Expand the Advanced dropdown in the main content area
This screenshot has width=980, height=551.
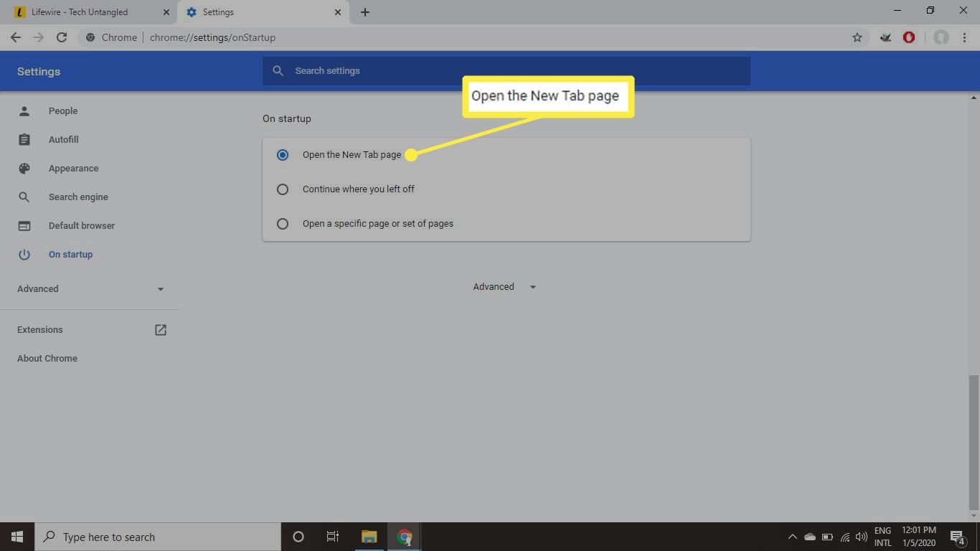(x=504, y=287)
